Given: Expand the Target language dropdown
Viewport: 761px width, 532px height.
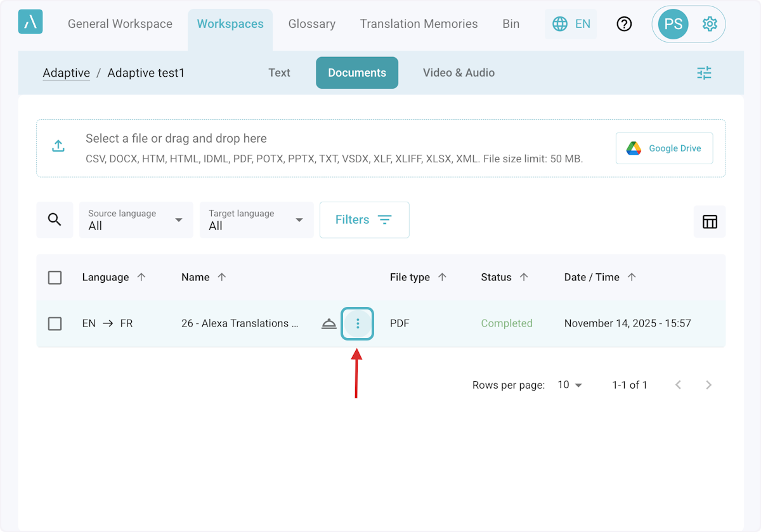Looking at the screenshot, I should [256, 220].
